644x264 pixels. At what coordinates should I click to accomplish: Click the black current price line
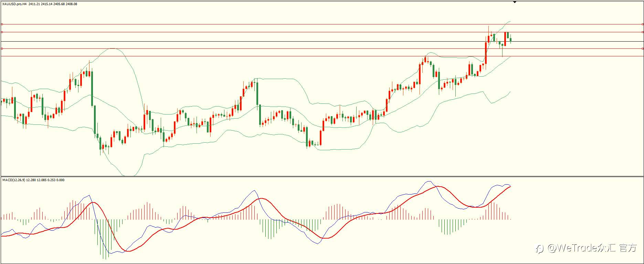[322, 41]
